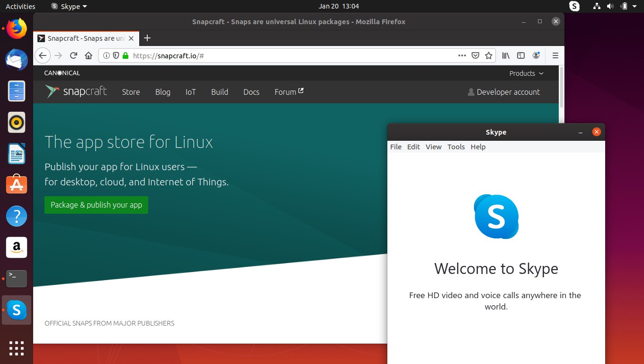Close the Snapcraft tab
This screenshot has height=364, width=644.
click(131, 38)
